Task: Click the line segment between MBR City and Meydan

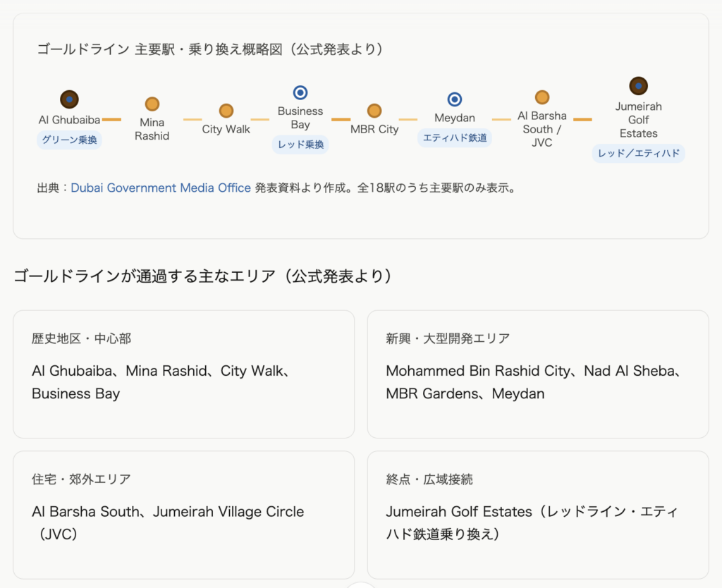Action: pos(408,120)
